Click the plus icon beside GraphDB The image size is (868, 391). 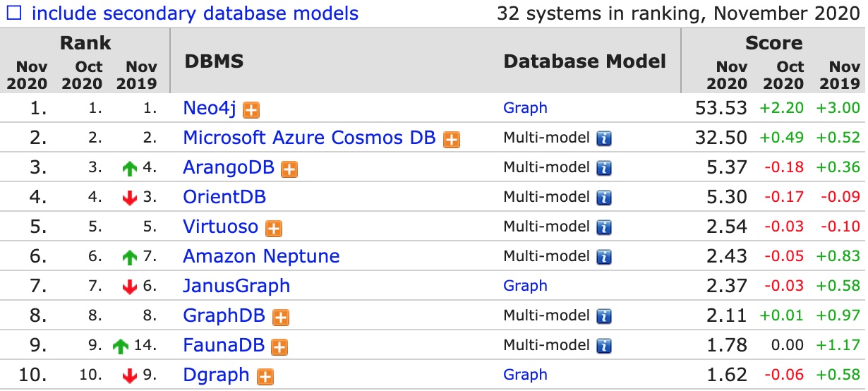281,317
